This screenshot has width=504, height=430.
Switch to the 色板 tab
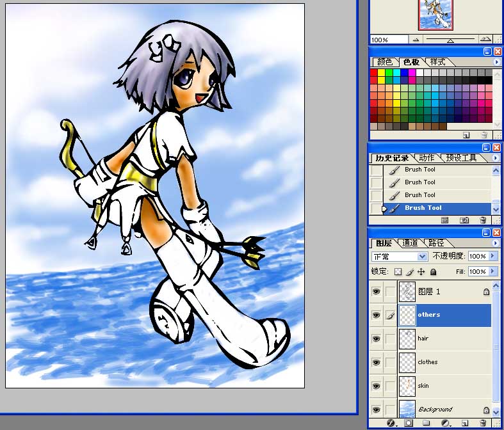[411, 61]
